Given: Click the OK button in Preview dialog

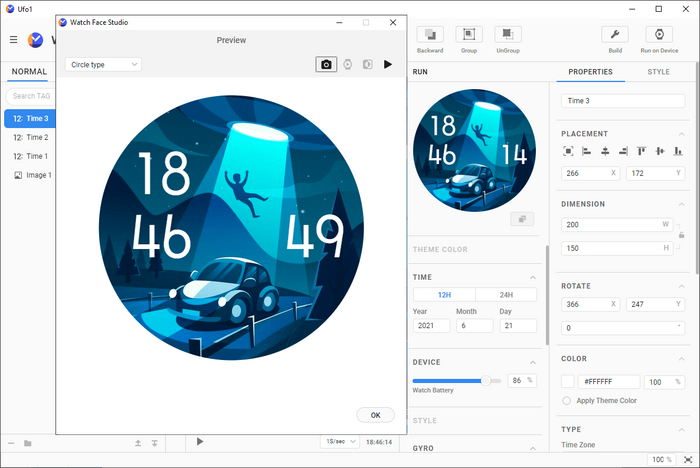Looking at the screenshot, I should 375,415.
